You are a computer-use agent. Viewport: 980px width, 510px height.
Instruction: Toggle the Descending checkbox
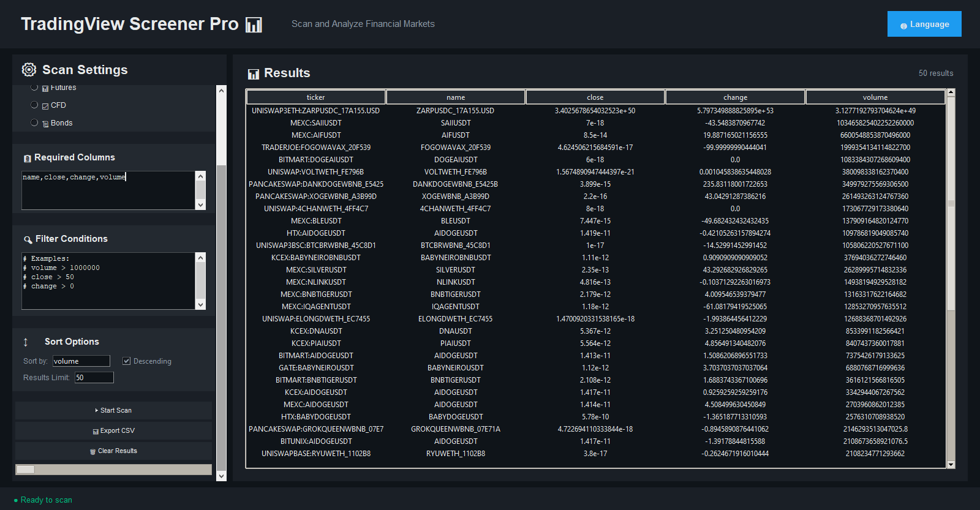click(127, 361)
